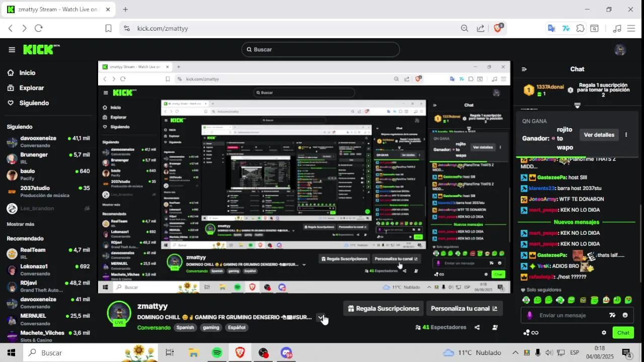The image size is (644, 362).
Task: Click the gaming tag
Action: coord(211,327)
